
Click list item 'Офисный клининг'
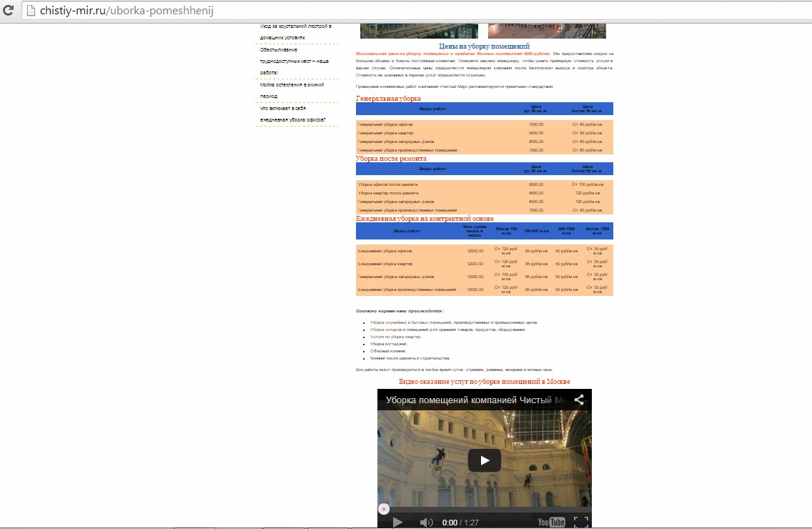tap(388, 351)
